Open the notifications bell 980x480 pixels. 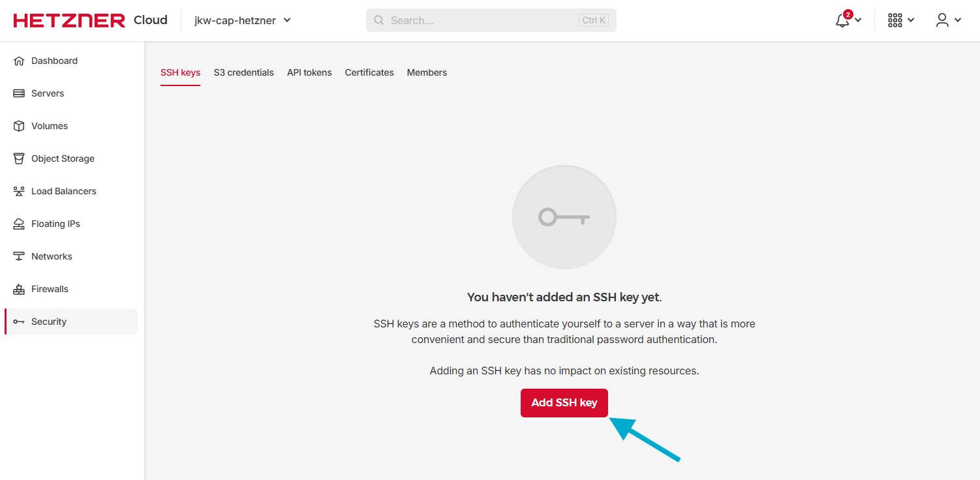pos(840,20)
